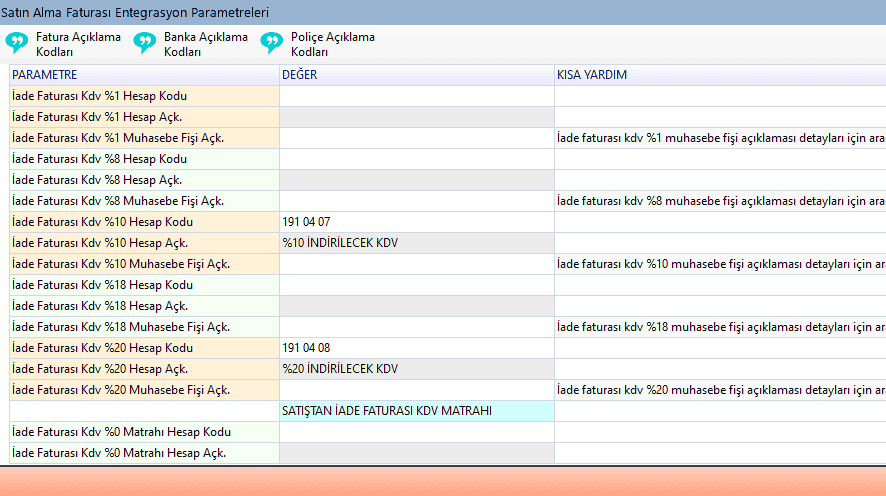Open Banka Açıklama Kodları text button
886x496 pixels.
pyautogui.click(x=206, y=44)
